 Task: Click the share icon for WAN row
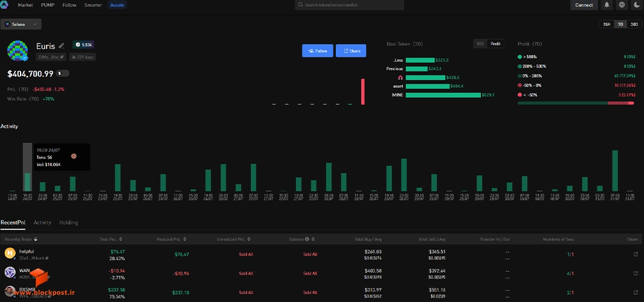click(x=636, y=273)
